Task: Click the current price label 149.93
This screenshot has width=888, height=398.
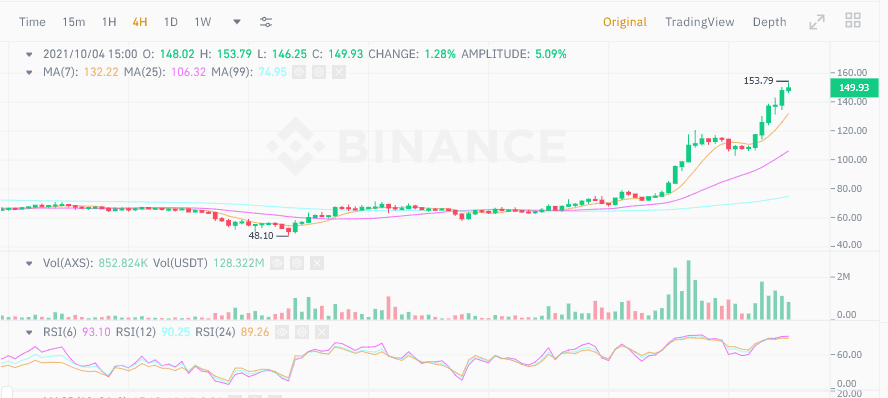Action: [x=854, y=88]
